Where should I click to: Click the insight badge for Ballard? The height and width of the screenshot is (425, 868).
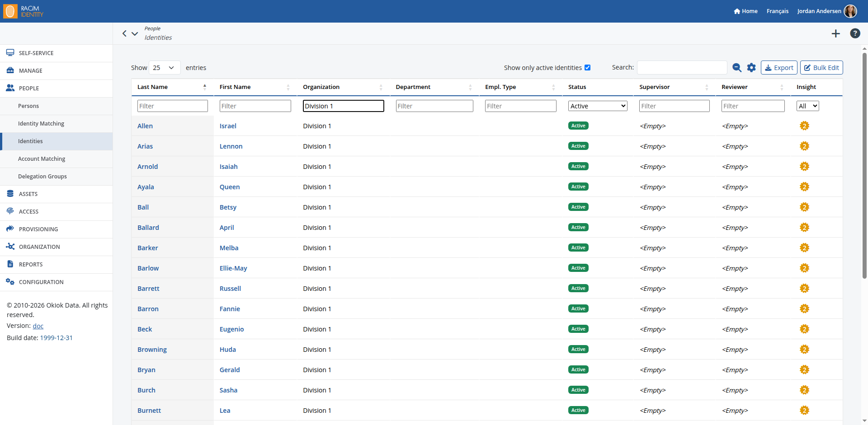click(x=804, y=227)
